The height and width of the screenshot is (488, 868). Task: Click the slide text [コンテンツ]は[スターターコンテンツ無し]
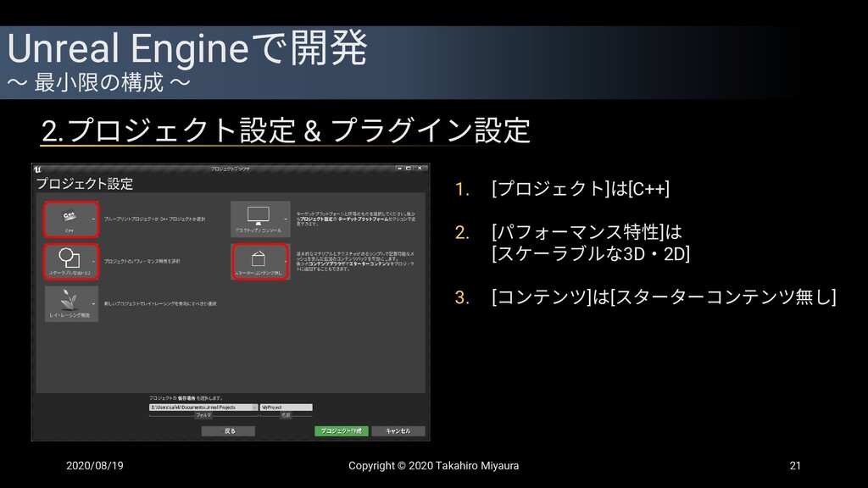pos(664,297)
